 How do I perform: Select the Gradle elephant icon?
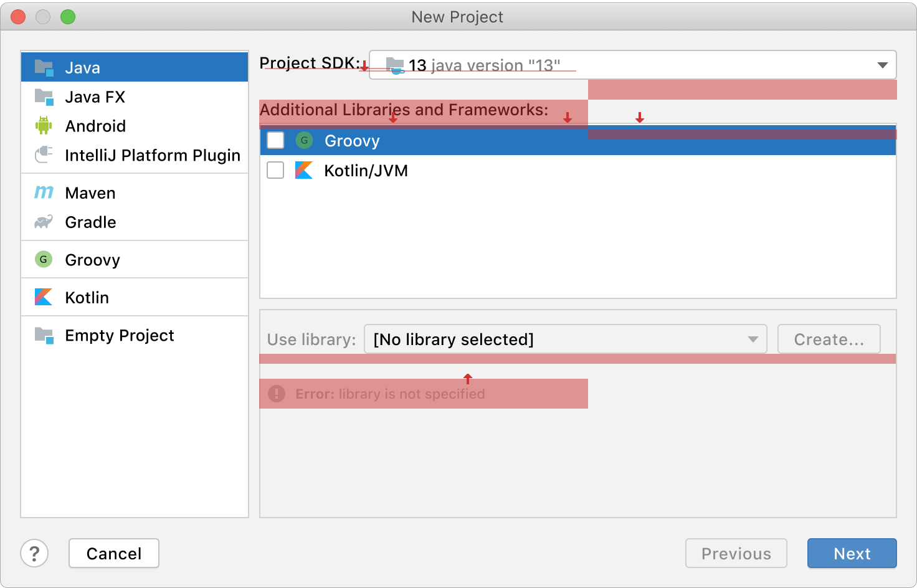[x=44, y=222]
